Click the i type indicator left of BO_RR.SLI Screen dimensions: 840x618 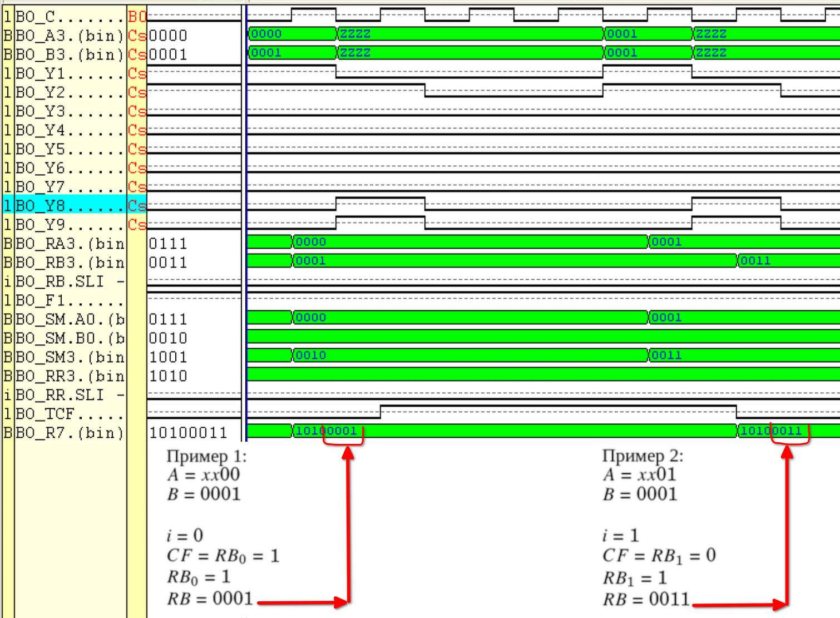[8, 395]
